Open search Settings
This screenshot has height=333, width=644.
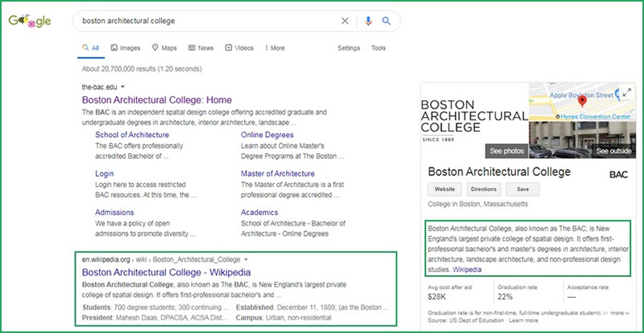(348, 48)
